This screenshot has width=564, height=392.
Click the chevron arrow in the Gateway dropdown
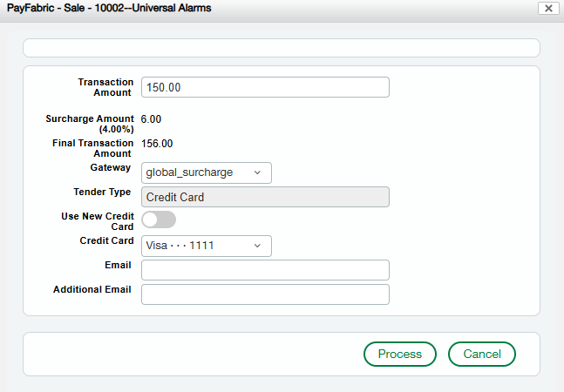coord(257,172)
